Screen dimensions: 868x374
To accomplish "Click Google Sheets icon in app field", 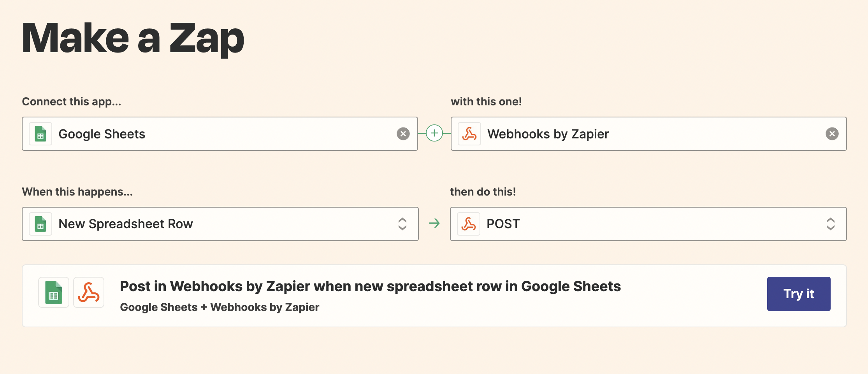I will pos(40,134).
